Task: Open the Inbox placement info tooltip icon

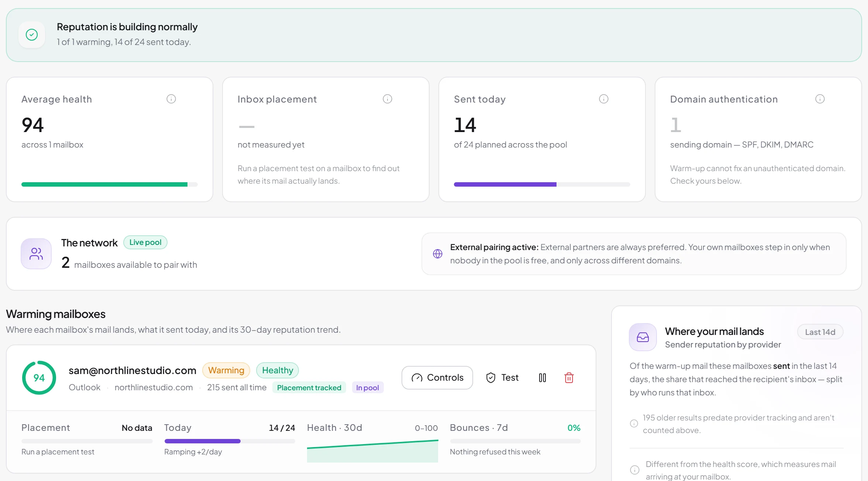Action: (x=387, y=99)
